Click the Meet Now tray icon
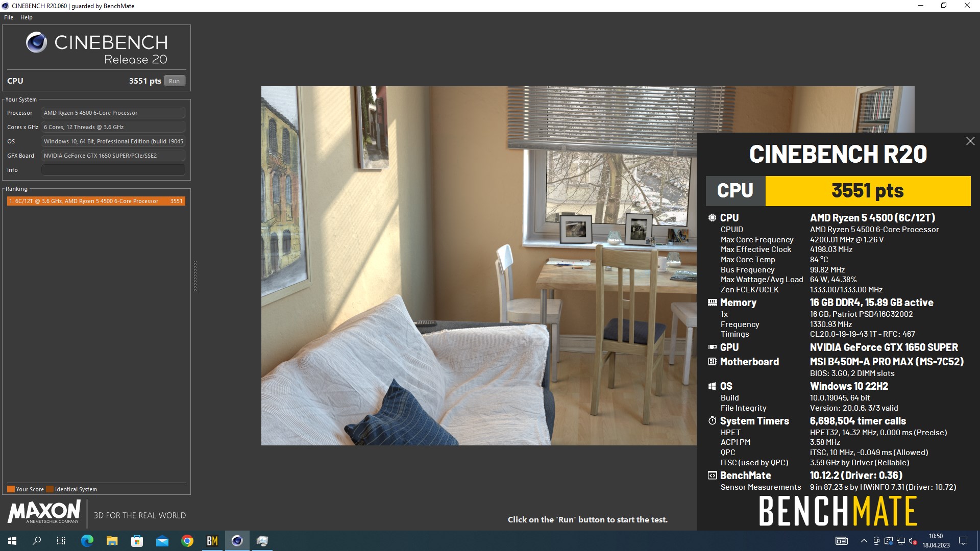The height and width of the screenshot is (551, 980). (876, 541)
